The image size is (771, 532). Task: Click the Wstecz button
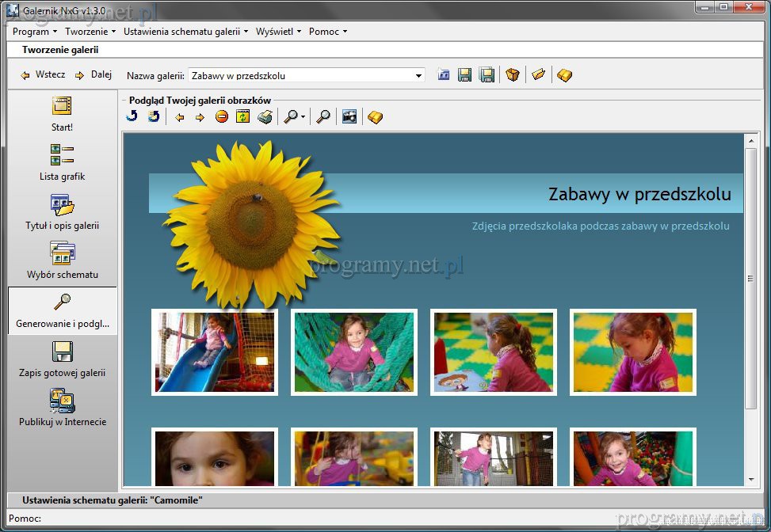point(43,75)
